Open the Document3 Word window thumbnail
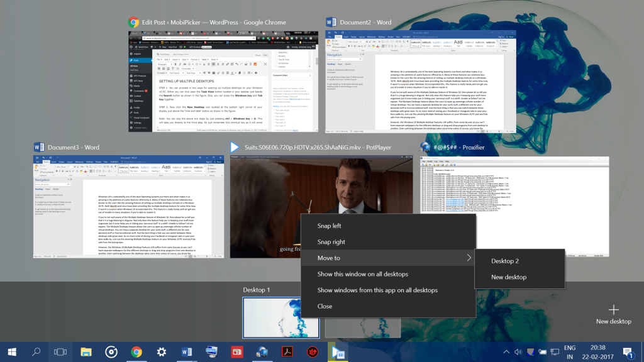 tap(128, 206)
